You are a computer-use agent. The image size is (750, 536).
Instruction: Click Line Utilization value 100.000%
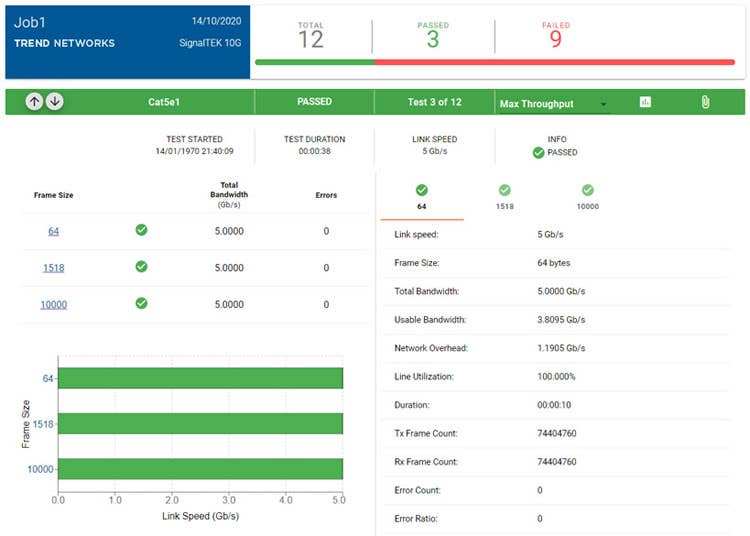pos(556,376)
